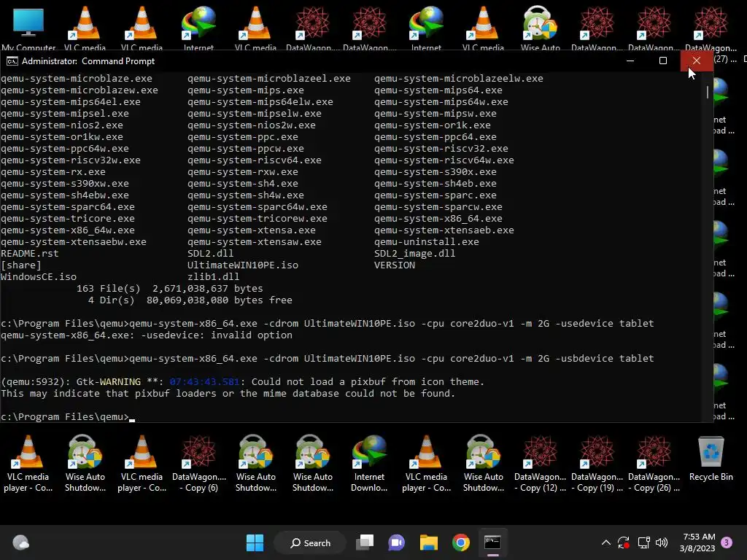This screenshot has height=560, width=747.
Task: Maximize the Command Prompt window
Action: pyautogui.click(x=662, y=61)
